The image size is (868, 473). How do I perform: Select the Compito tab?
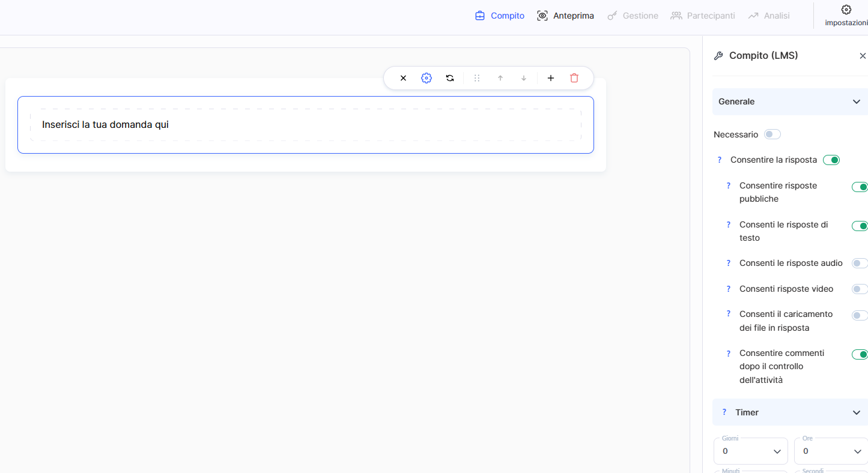click(x=500, y=16)
